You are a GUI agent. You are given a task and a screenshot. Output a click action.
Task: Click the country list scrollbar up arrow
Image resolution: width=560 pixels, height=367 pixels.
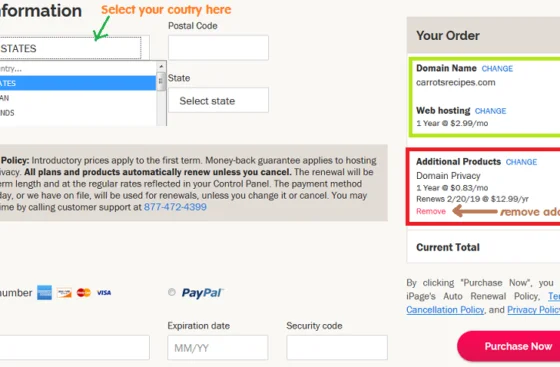coord(161,66)
